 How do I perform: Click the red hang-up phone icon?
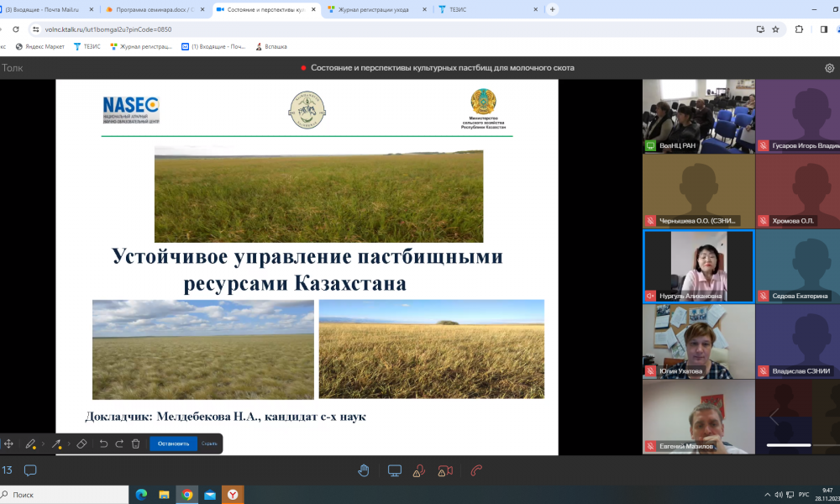click(476, 470)
